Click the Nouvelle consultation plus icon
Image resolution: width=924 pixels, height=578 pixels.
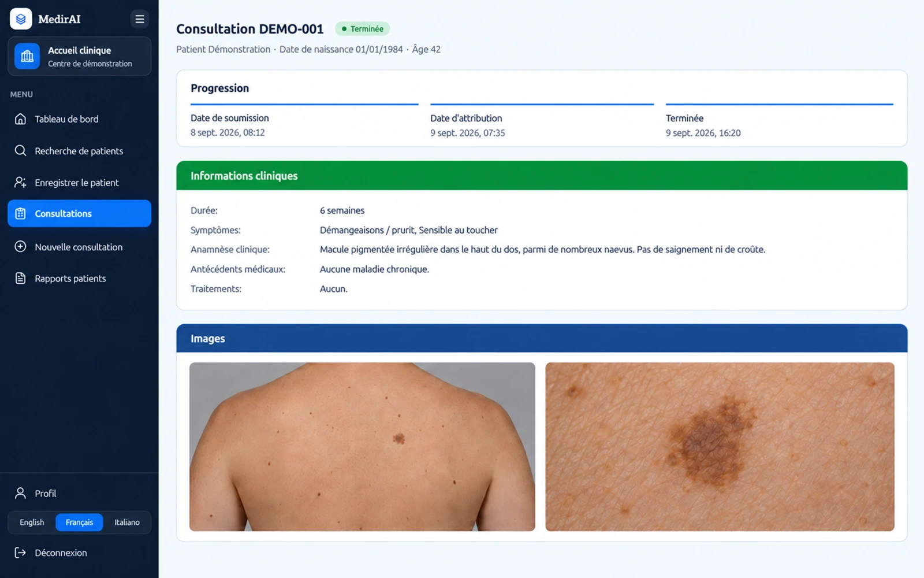click(20, 247)
